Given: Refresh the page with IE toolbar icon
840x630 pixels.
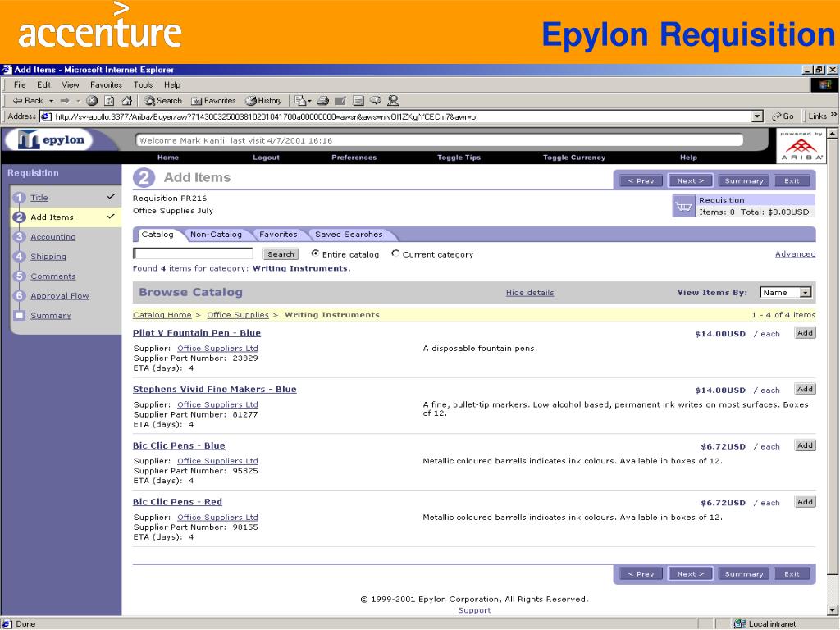Looking at the screenshot, I should [x=109, y=100].
